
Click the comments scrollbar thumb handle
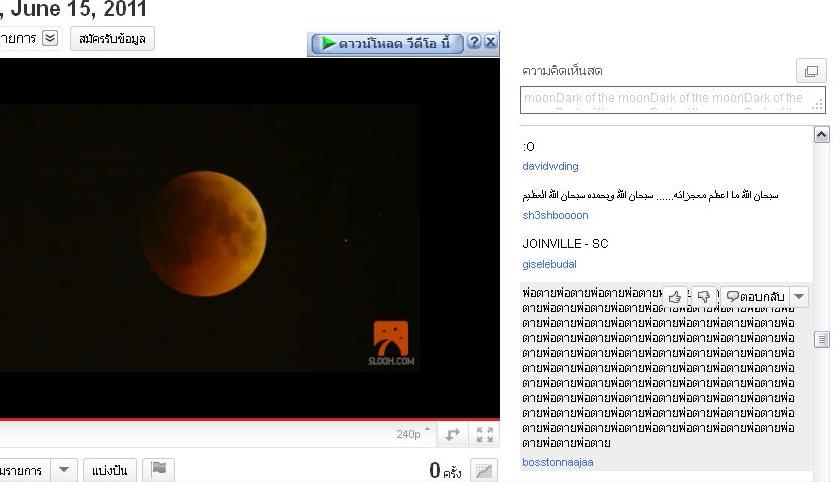click(821, 339)
